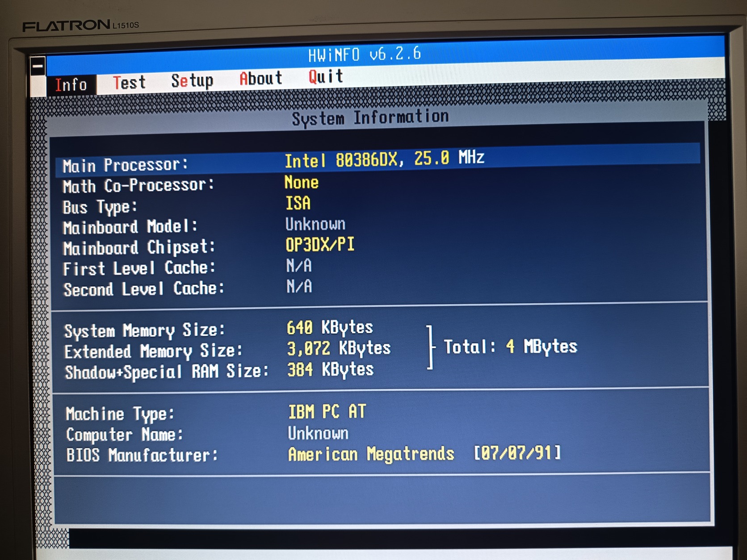Click the System Information panel title

click(x=370, y=118)
